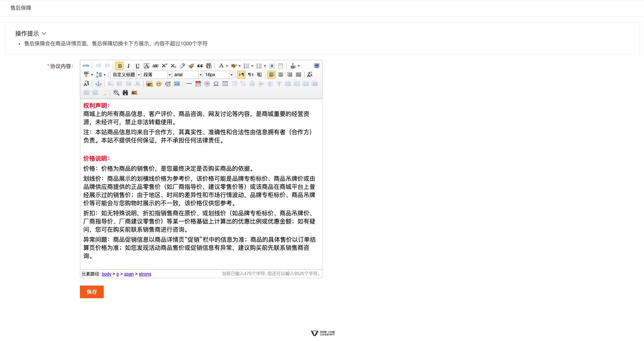Insert a page break
The width and height of the screenshot is (644, 341).
(x=168, y=84)
